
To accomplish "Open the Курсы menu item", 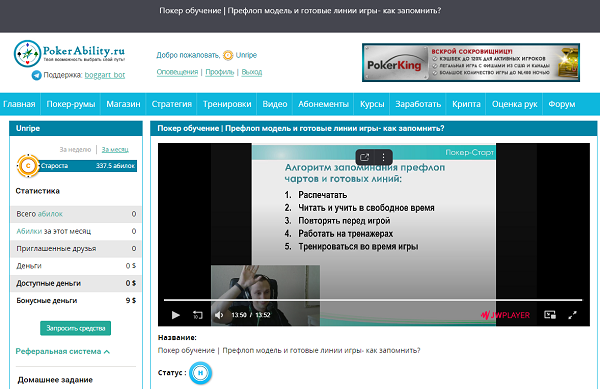I will (x=372, y=104).
